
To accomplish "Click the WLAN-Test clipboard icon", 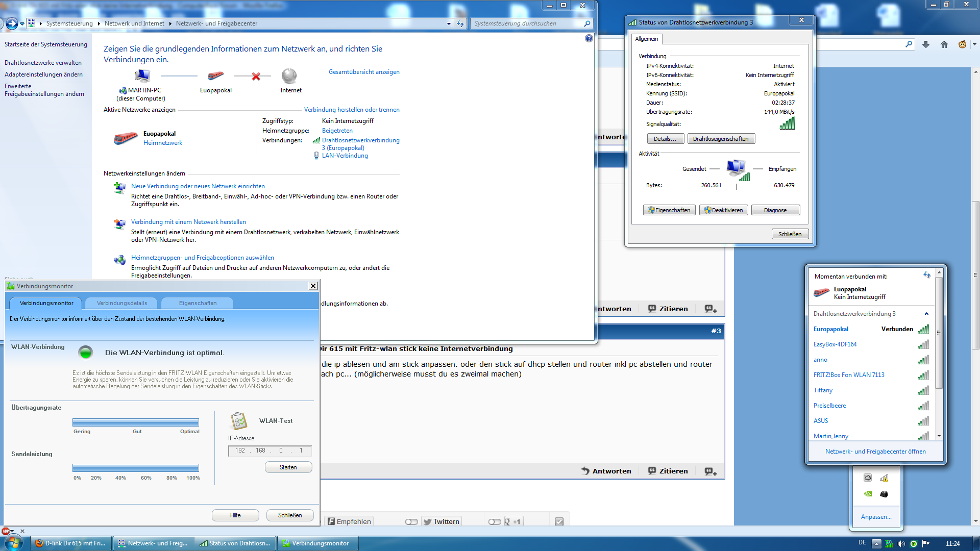I will tap(239, 421).
